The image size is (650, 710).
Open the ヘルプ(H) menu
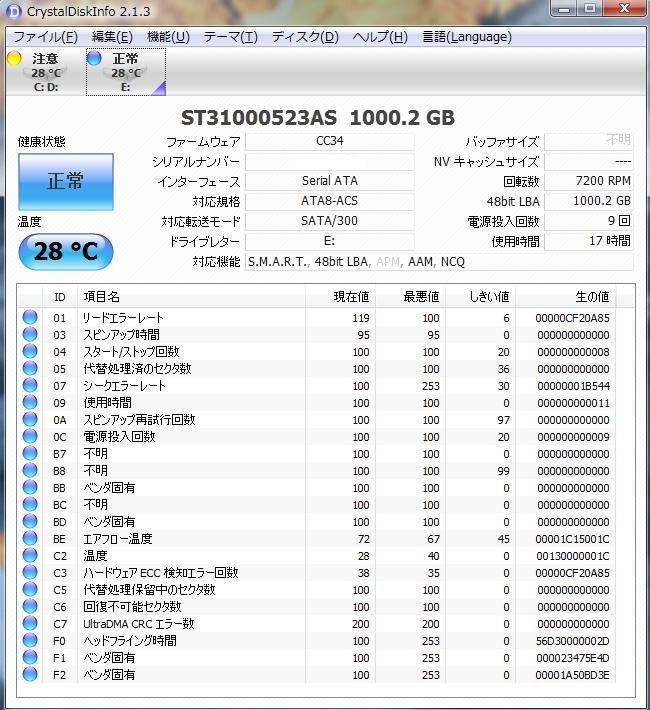point(380,37)
